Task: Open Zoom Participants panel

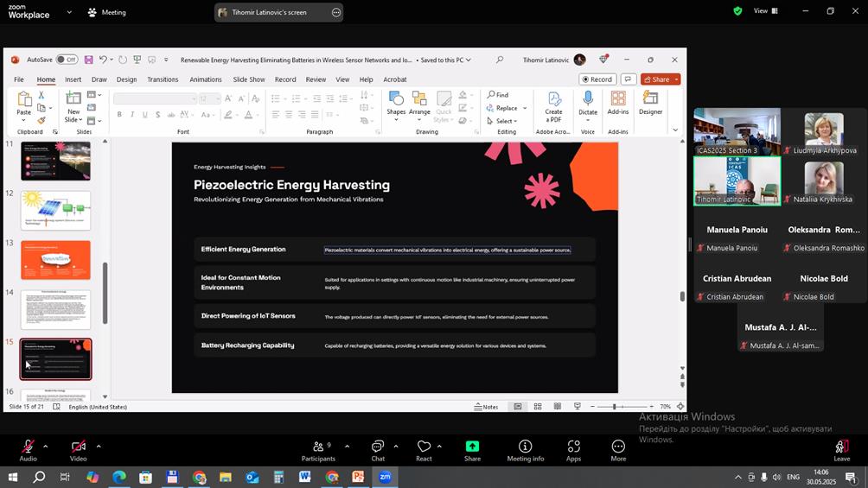Action: pyautogui.click(x=318, y=451)
